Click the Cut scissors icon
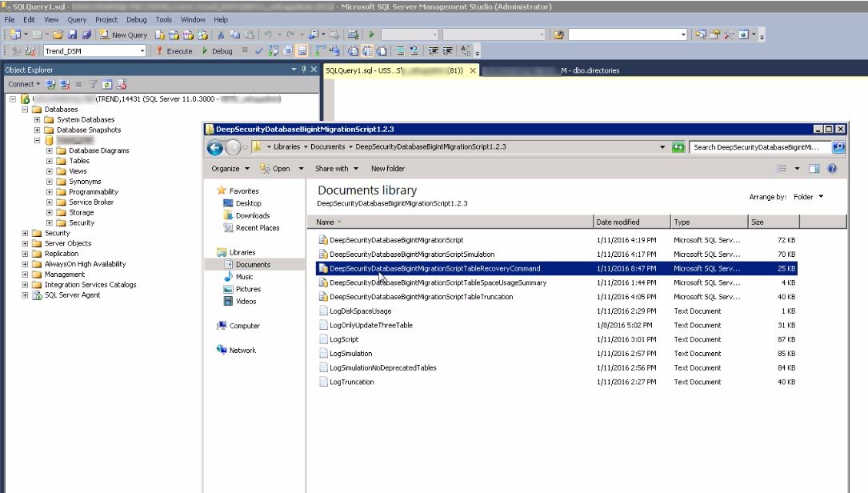 (x=221, y=34)
